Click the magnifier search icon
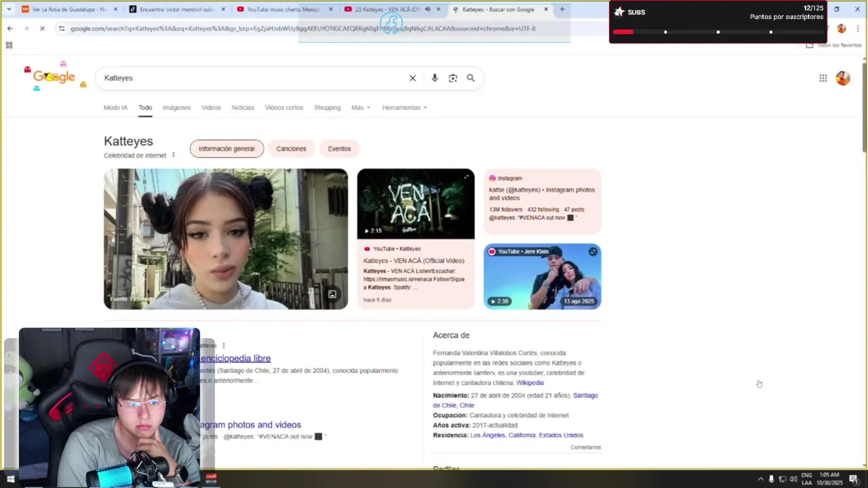The image size is (868, 488). (x=471, y=78)
